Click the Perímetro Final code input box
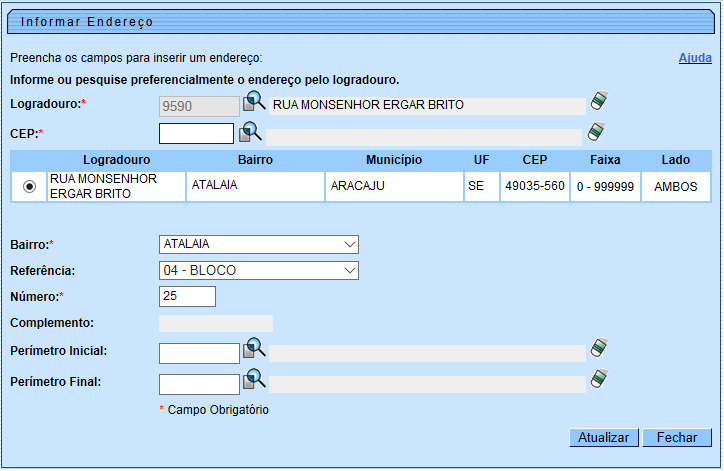The height and width of the screenshot is (471, 724). pyautogui.click(x=199, y=384)
